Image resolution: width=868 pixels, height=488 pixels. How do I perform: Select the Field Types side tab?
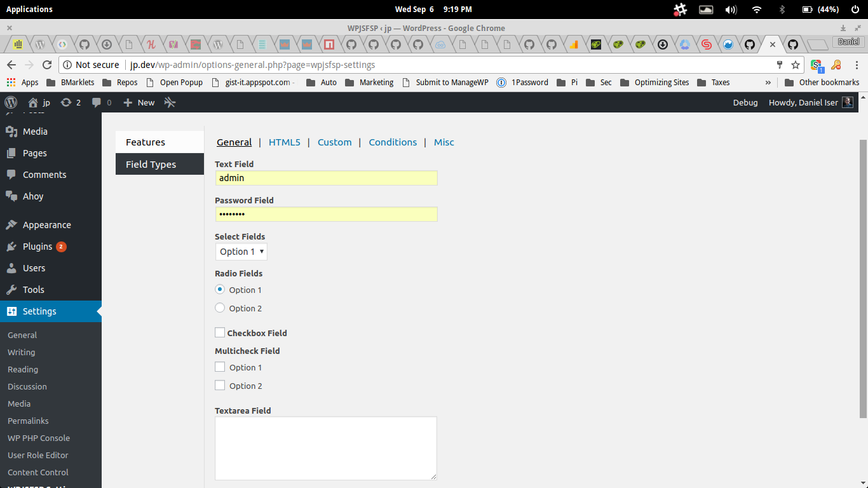(x=159, y=164)
